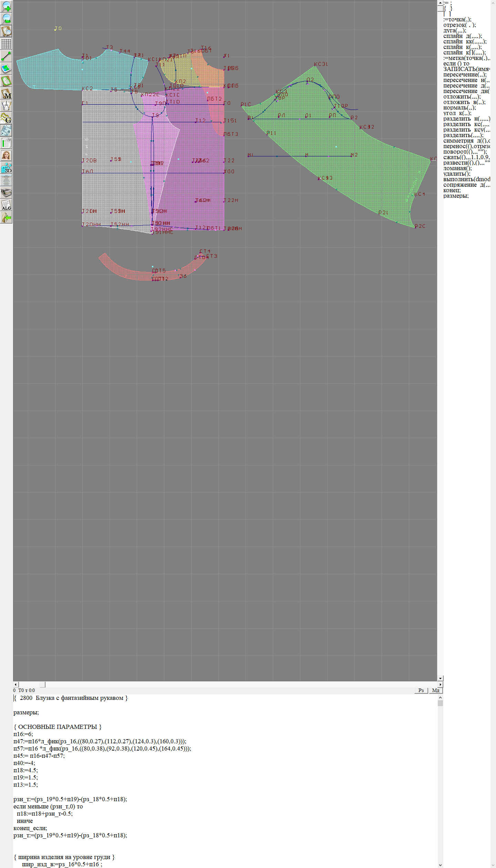Image resolution: width=496 pixels, height=868 pixels.
Task: Click the woman portrait icon
Action: [x=6, y=155]
